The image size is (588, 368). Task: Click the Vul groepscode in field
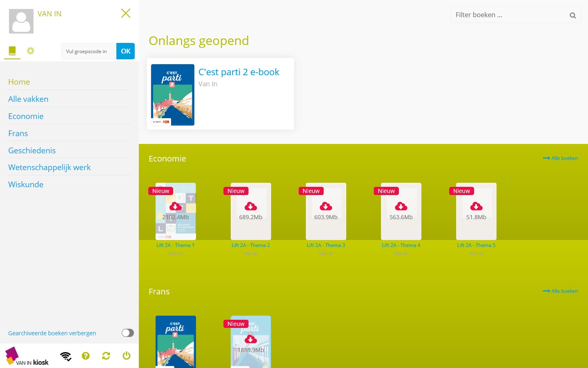pyautogui.click(x=89, y=51)
